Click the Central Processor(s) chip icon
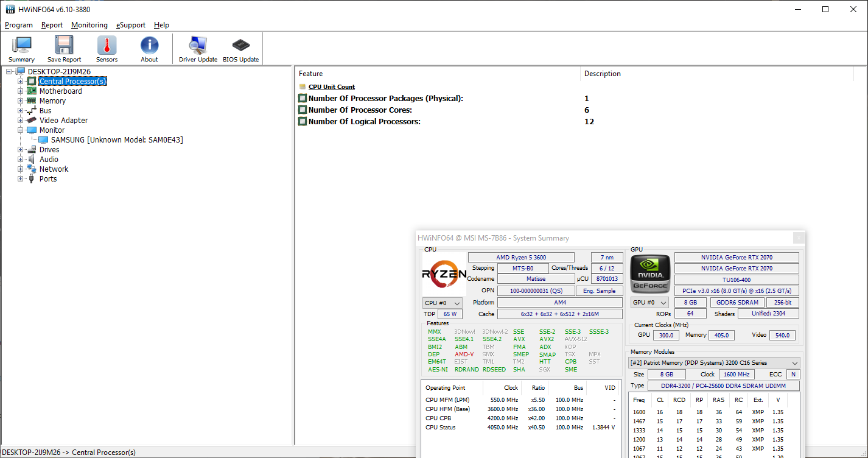 tap(32, 81)
